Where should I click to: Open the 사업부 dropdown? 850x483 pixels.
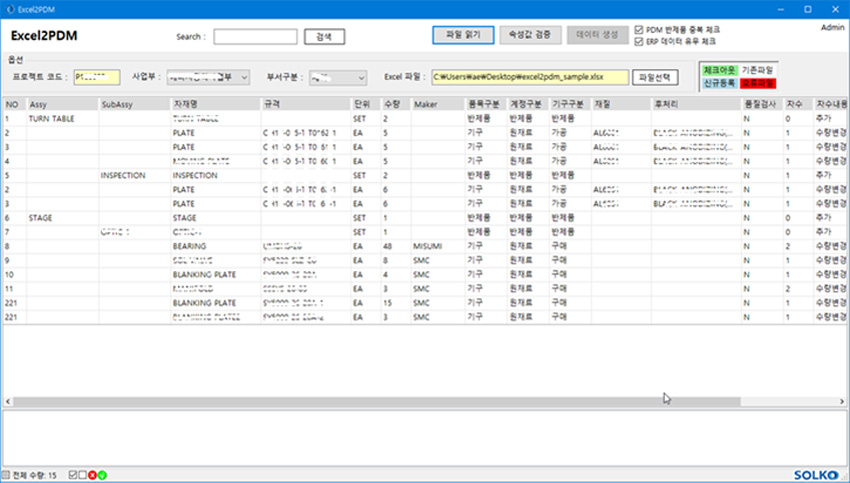(206, 77)
